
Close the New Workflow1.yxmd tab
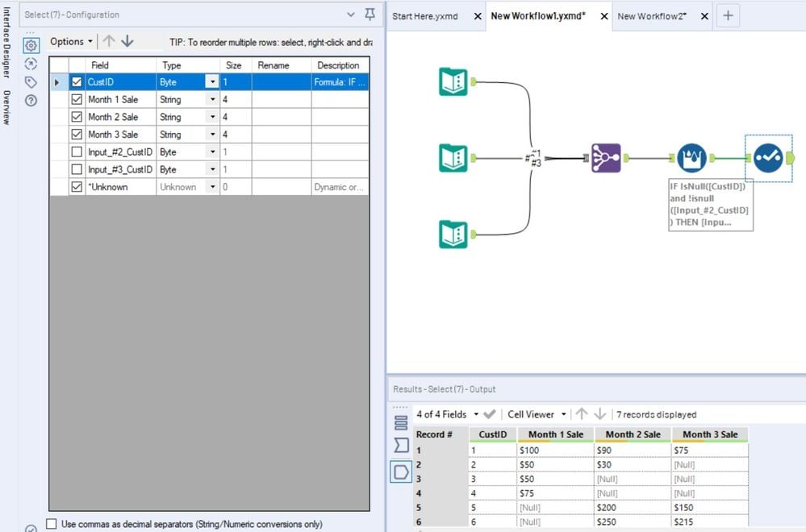pyautogui.click(x=604, y=16)
